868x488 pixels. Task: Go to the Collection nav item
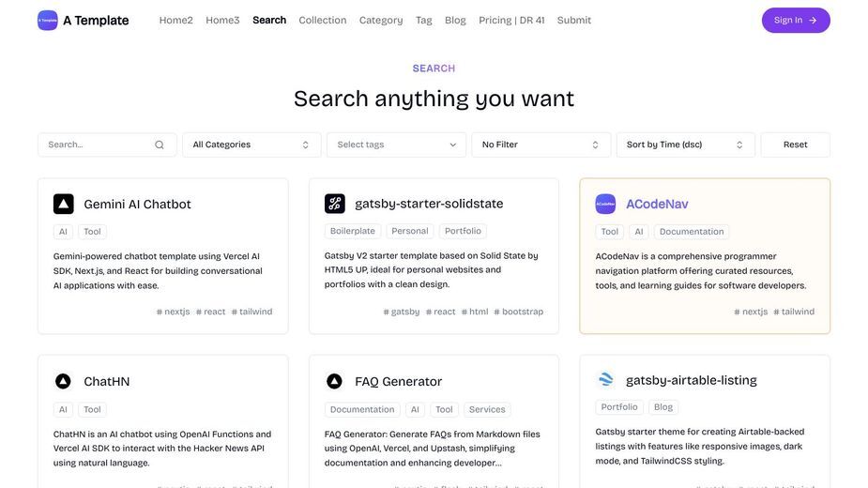[323, 20]
